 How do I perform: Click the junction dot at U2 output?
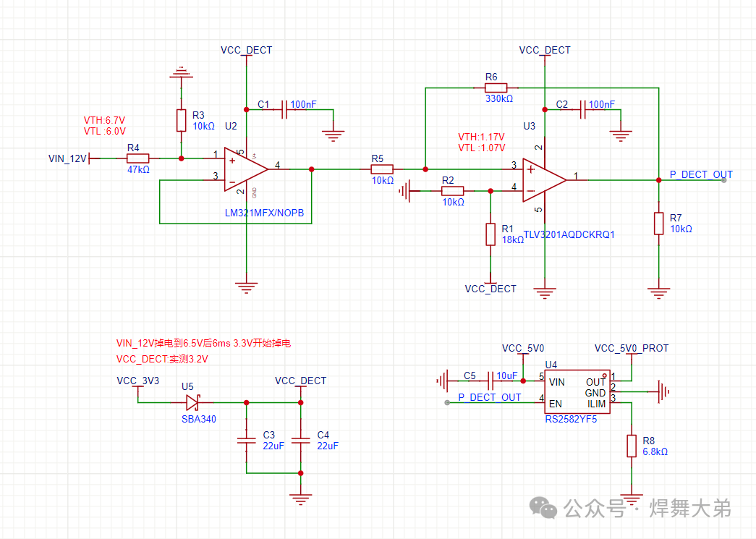[312, 169]
